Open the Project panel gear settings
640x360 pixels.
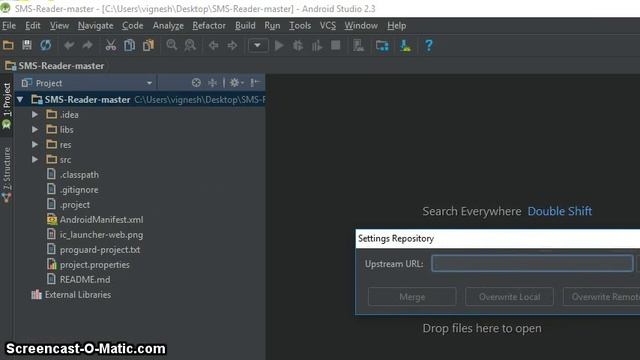coord(236,83)
